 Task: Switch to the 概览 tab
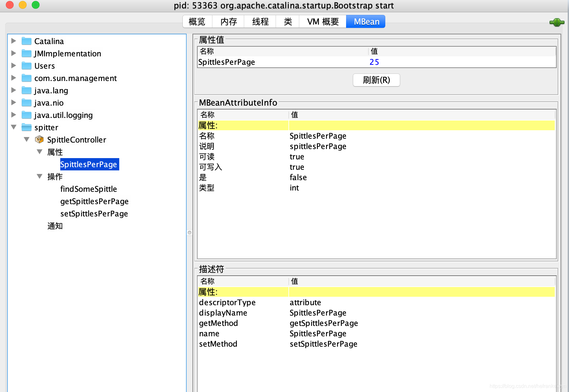click(x=197, y=22)
